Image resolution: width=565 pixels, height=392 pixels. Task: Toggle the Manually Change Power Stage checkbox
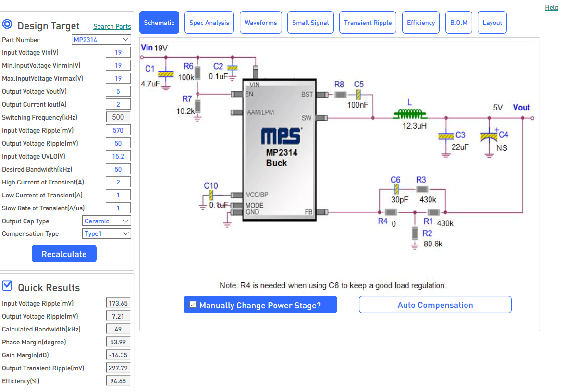coord(193,305)
